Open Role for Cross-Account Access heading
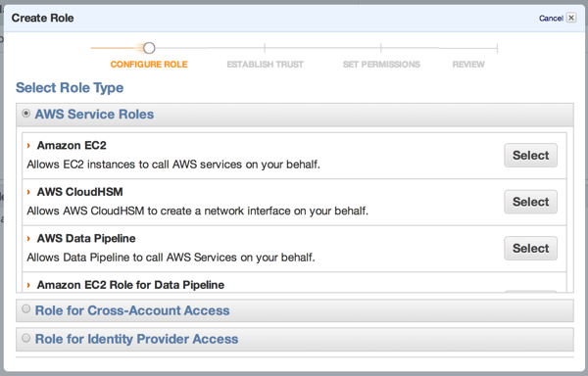The image size is (588, 376). pos(132,310)
